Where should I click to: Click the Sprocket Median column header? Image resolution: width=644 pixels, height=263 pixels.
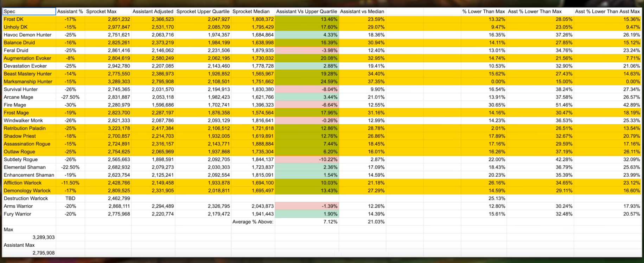[x=253, y=11]
